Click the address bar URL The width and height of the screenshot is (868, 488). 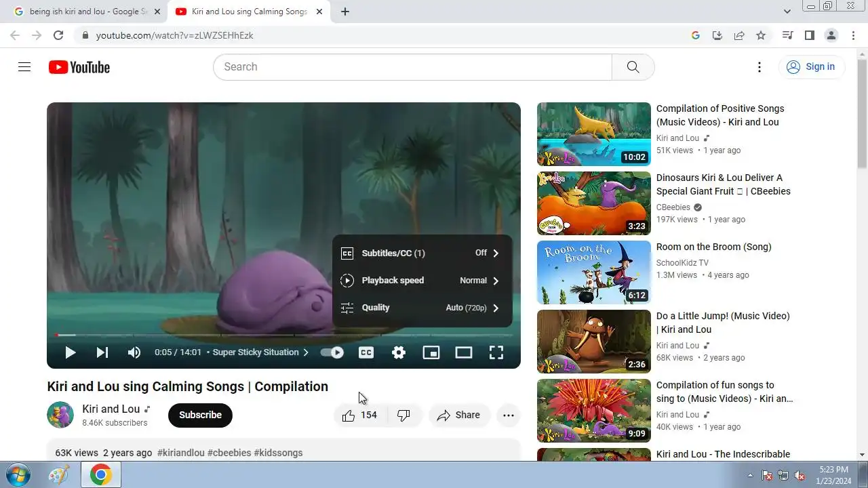[174, 35]
